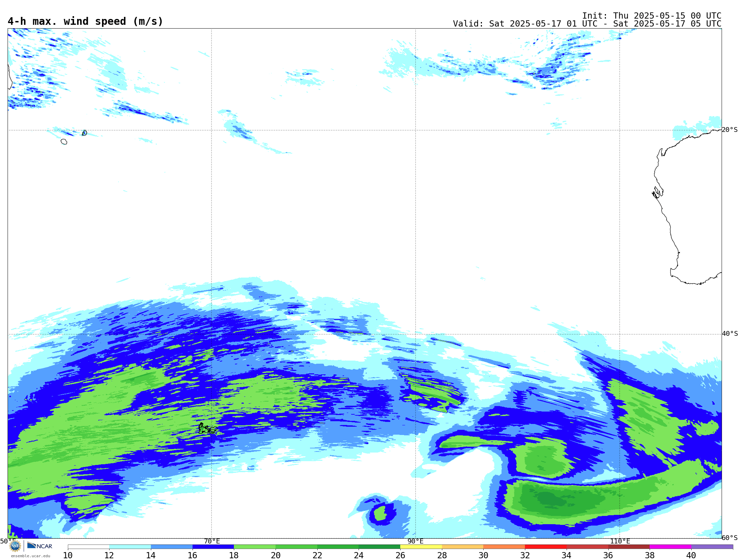Click the bright red 32-34 colorbar segment
The width and height of the screenshot is (744, 560).
pyautogui.click(x=546, y=547)
